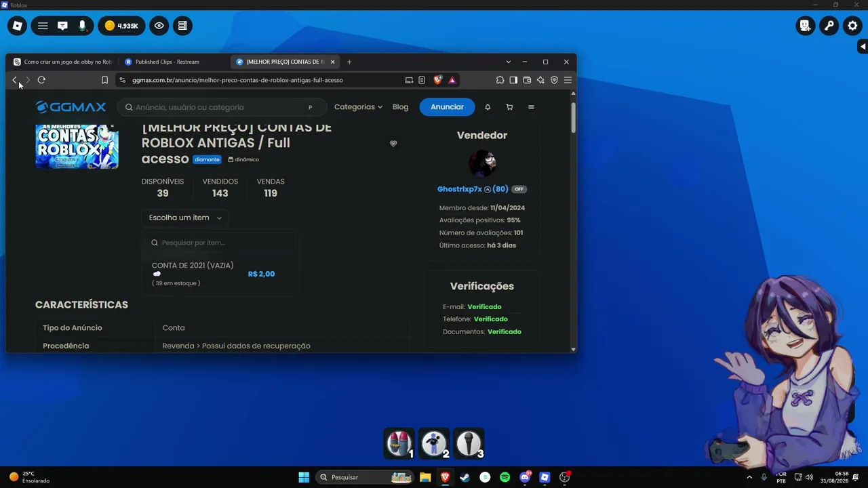868x488 pixels.
Task: Open the VPN shield icon in toolbar
Action: click(x=554, y=80)
